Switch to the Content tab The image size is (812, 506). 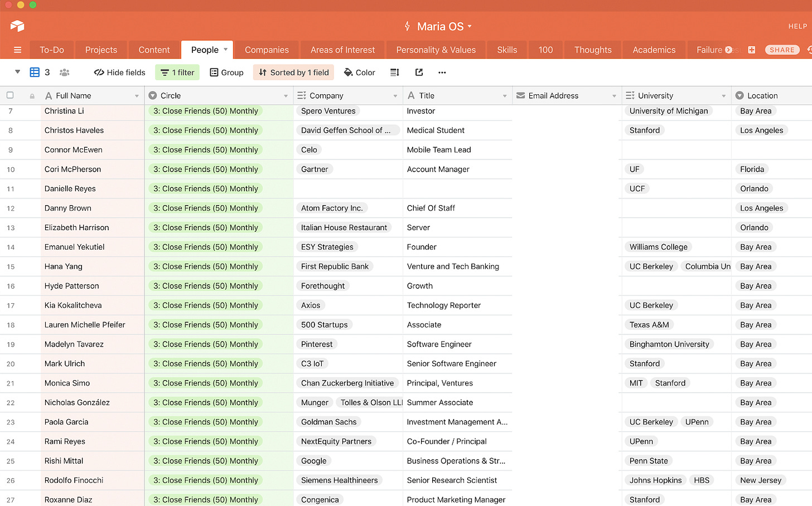coord(154,50)
